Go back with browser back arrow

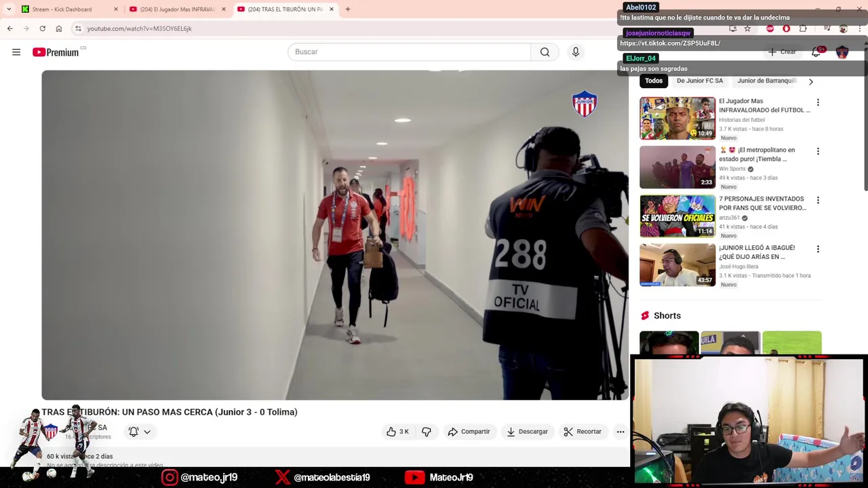9,28
